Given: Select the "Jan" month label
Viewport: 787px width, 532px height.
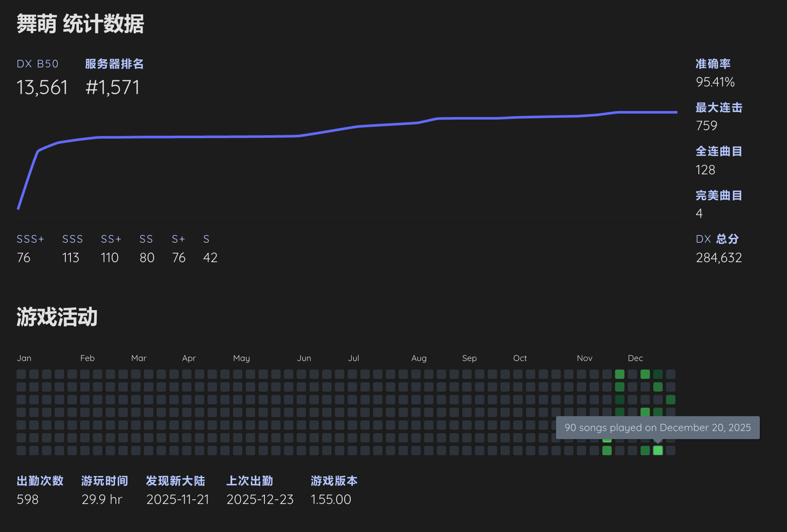Looking at the screenshot, I should [x=24, y=358].
